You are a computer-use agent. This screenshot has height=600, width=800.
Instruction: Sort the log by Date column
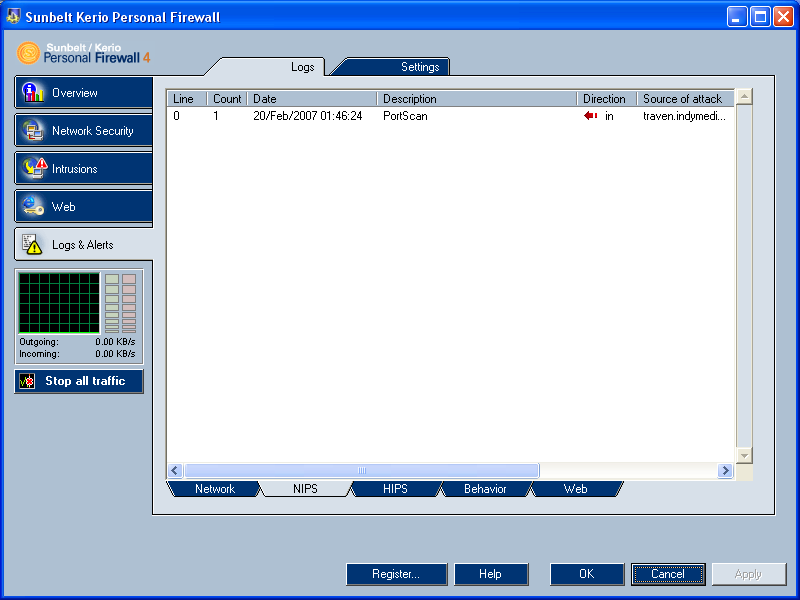tap(312, 99)
